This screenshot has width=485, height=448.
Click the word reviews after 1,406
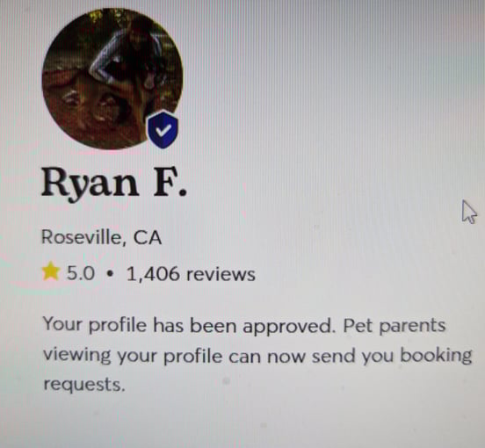coord(221,274)
